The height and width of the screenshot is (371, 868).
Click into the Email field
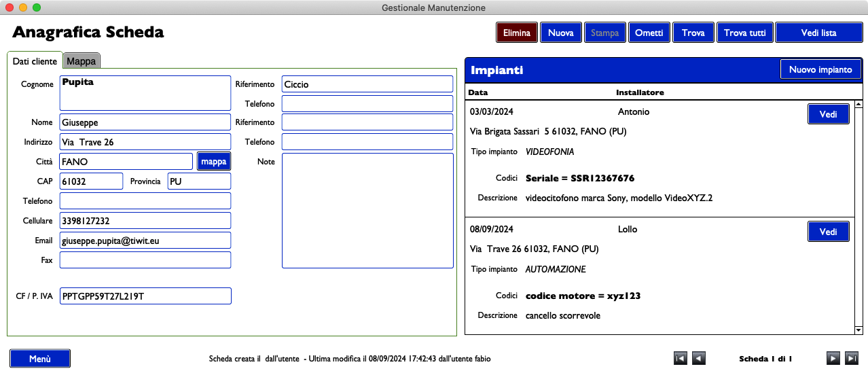click(145, 241)
